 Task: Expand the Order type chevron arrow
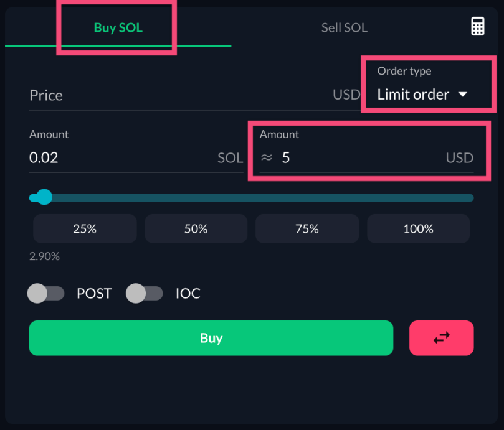click(x=464, y=94)
